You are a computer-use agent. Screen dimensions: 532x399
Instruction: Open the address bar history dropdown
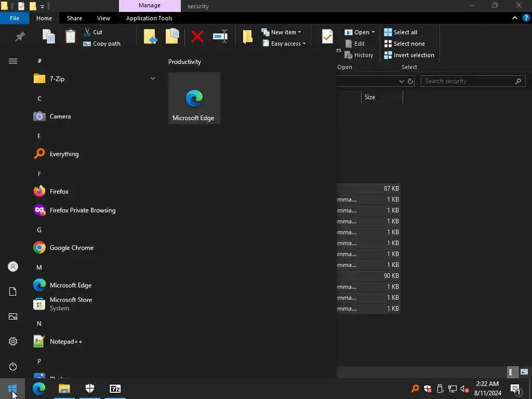[x=402, y=82]
